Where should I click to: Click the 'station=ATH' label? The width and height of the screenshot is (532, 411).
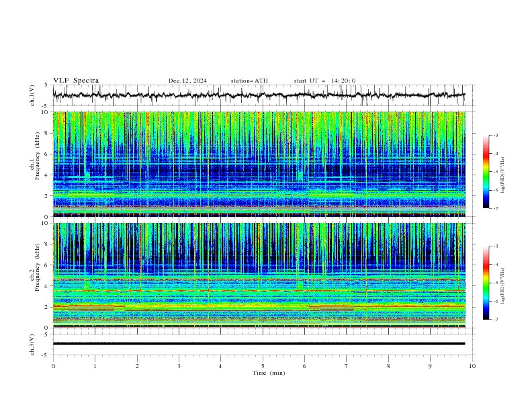(249, 81)
